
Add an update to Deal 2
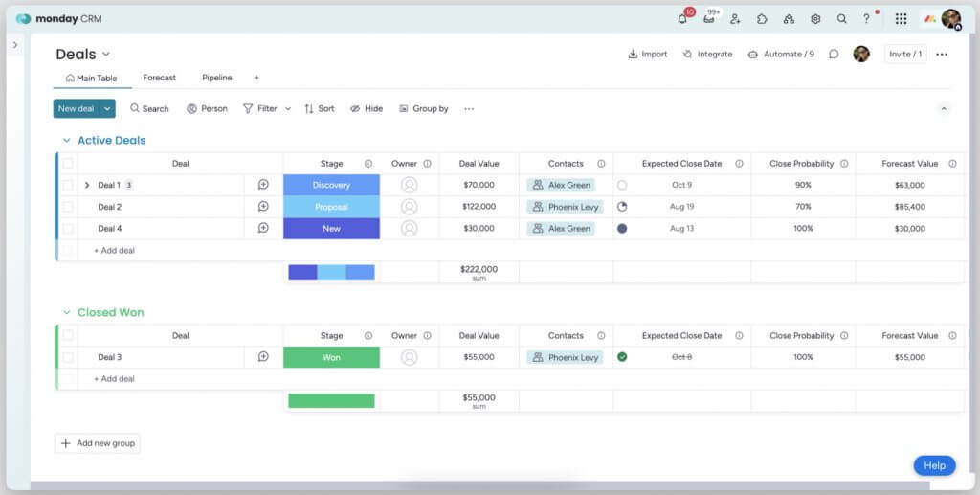263,206
